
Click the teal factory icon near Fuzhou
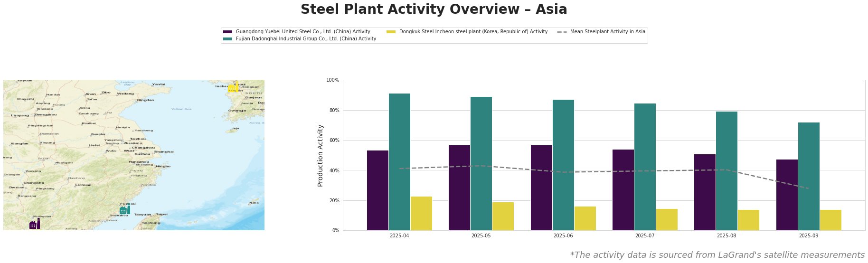tap(125, 209)
